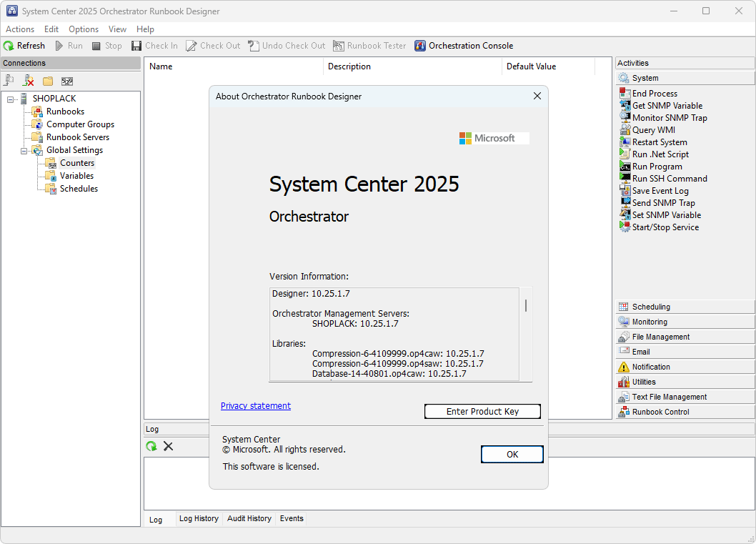Screen dimensions: 756x544
Task: Open the Actions menu
Action: pos(20,29)
